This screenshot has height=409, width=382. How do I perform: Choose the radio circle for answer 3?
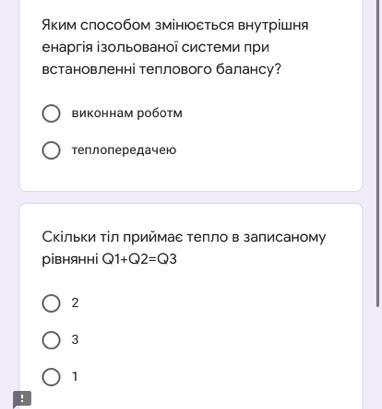pyautogui.click(x=51, y=340)
